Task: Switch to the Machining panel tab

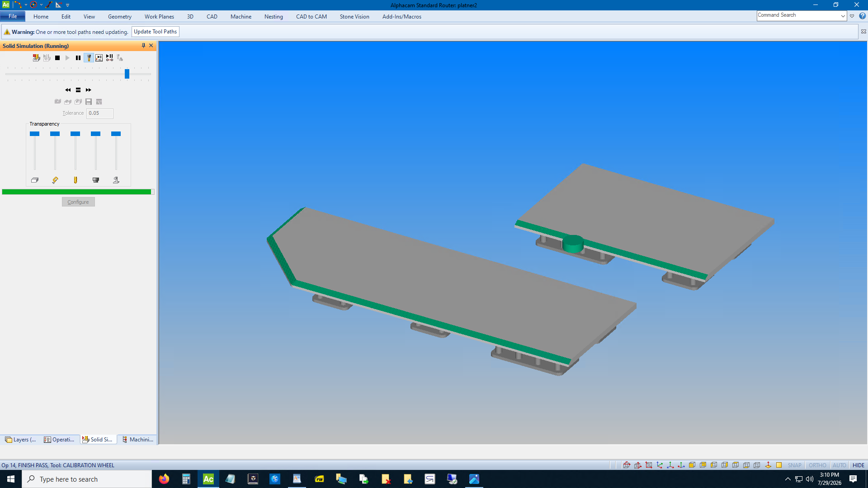Action: tap(138, 440)
